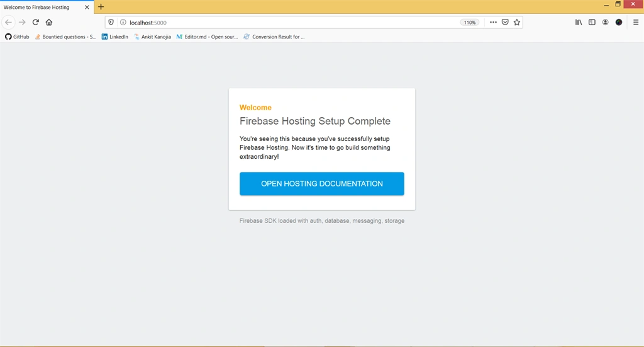This screenshot has width=644, height=347.
Task: Go to the Firefox Home page
Action: click(49, 22)
